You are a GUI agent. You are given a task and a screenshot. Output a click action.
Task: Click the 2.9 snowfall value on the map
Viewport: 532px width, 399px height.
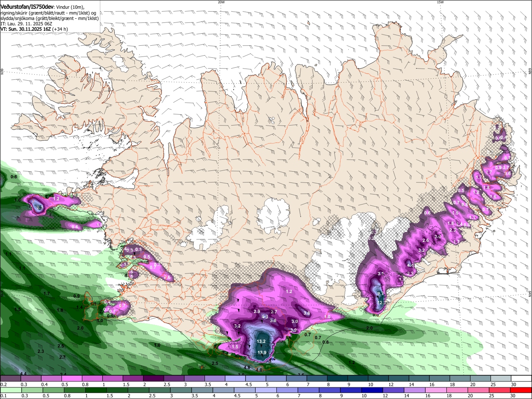[257, 311]
